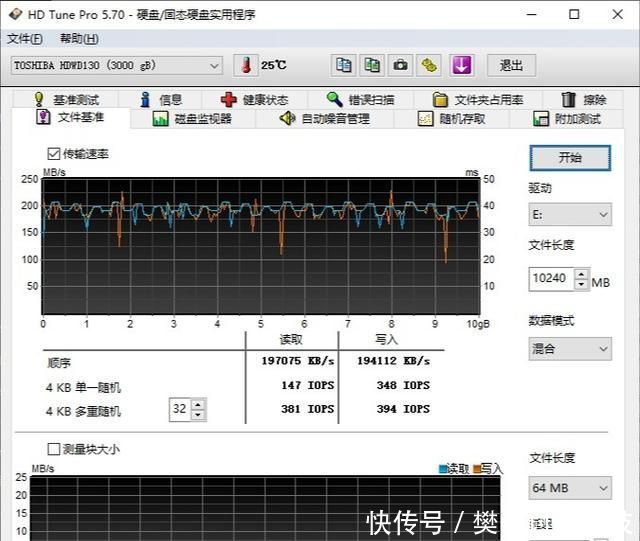The image size is (640, 541).
Task: Close the HD Tune Pro window
Action: point(618,14)
